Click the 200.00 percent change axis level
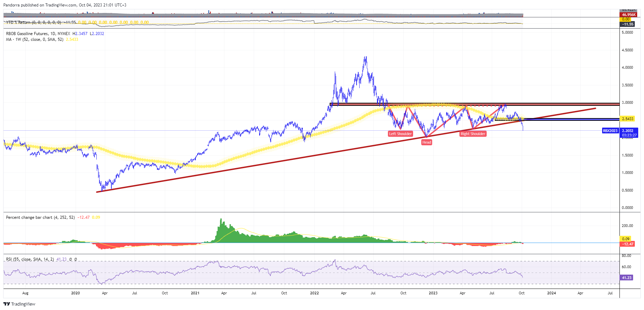Screen dimensions: 644x310 click(x=627, y=226)
